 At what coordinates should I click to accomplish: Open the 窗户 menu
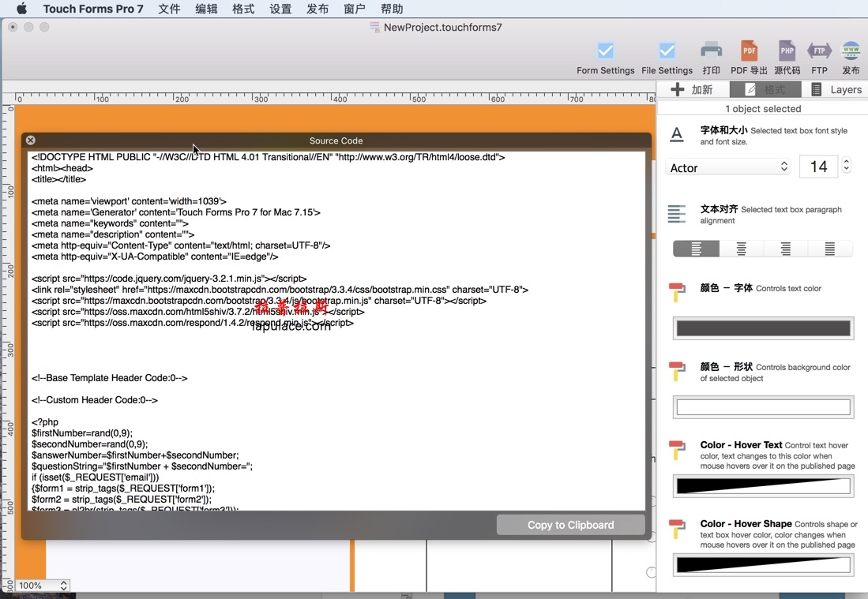[355, 9]
